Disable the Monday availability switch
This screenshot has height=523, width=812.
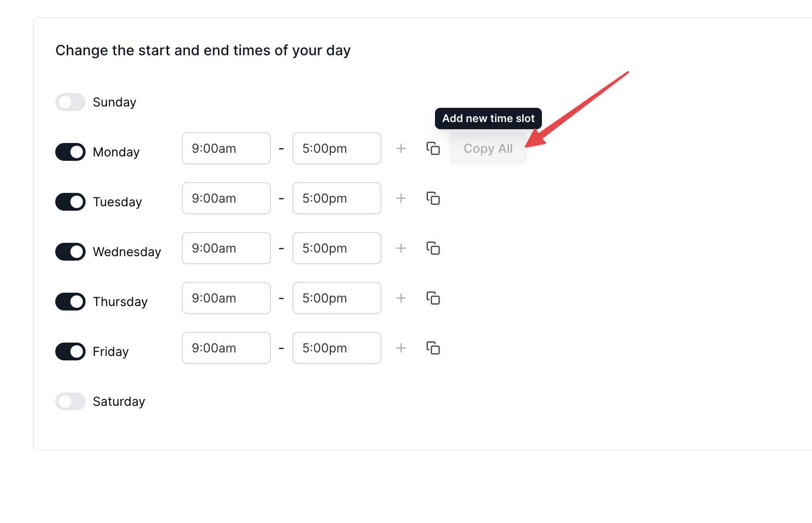point(70,152)
